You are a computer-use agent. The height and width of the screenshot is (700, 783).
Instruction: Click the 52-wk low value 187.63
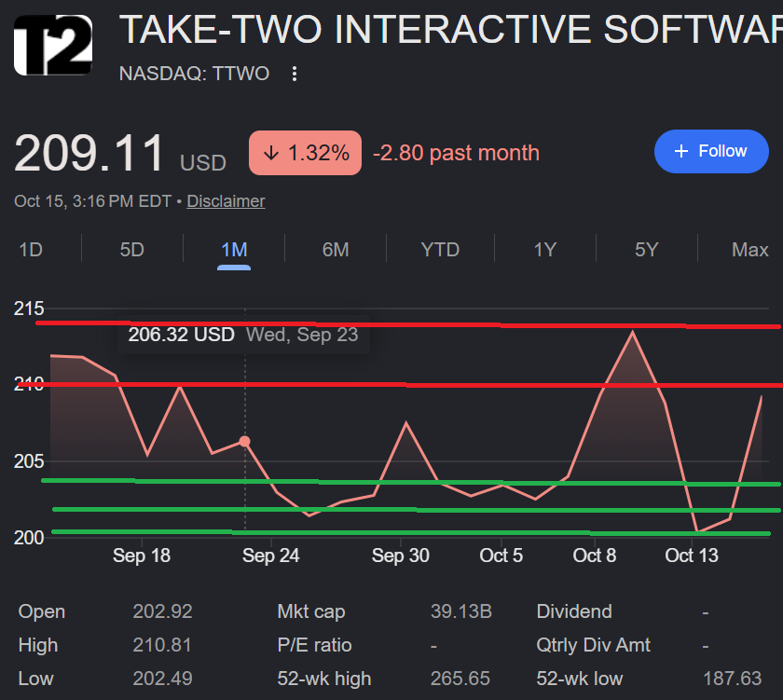pyautogui.click(x=732, y=679)
